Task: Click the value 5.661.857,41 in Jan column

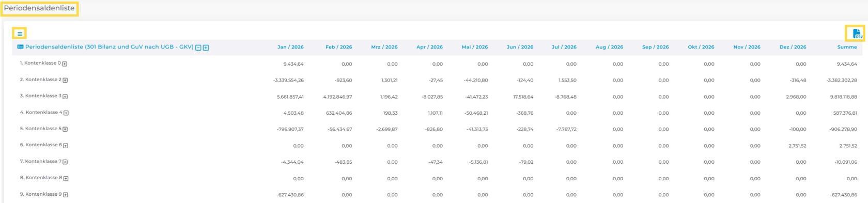Action: (x=290, y=97)
